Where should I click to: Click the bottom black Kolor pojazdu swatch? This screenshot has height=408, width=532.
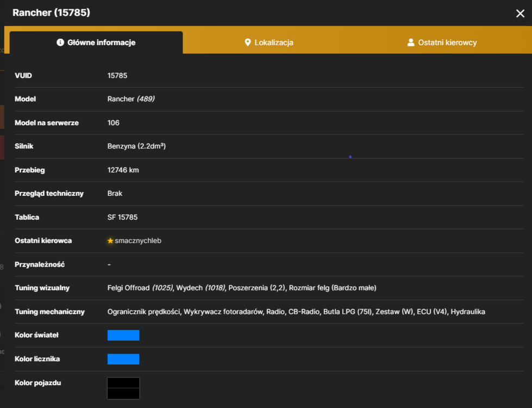123,394
